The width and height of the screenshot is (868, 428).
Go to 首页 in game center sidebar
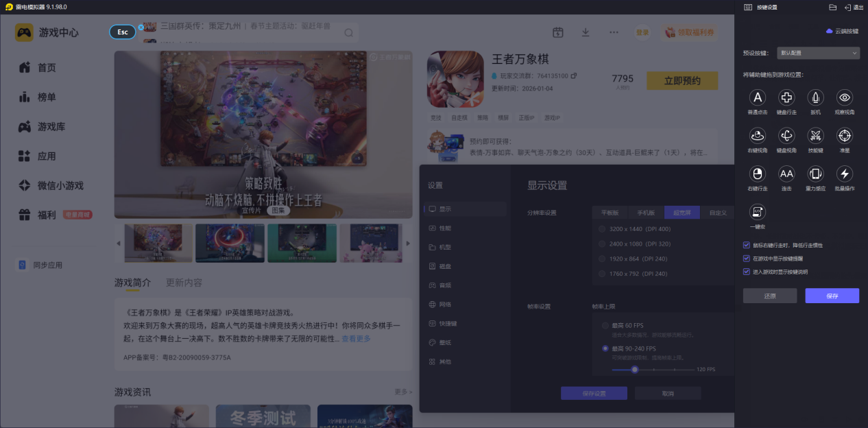47,67
